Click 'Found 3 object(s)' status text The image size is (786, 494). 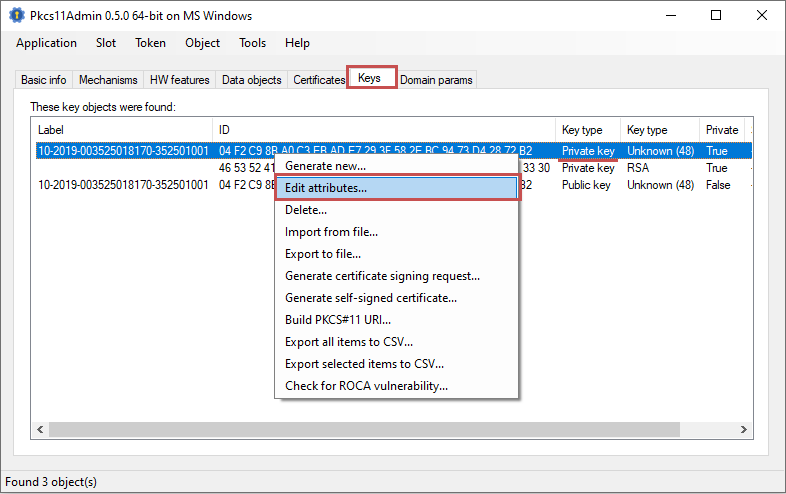click(51, 482)
